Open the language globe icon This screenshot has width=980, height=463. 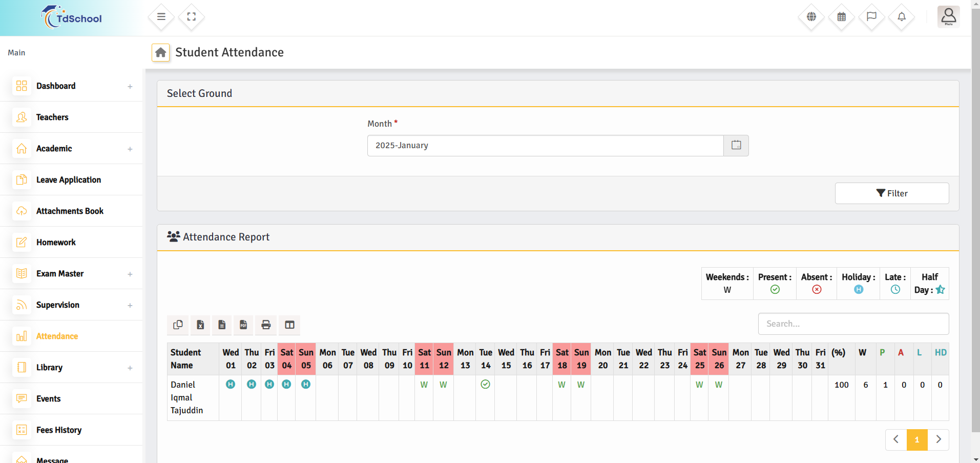811,17
